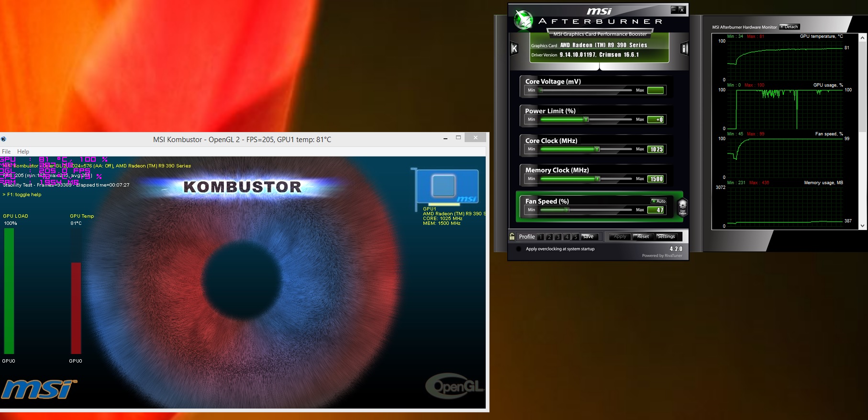Click the Power Limit +0 value field
Screen dimensions: 868x420
[x=656, y=120]
